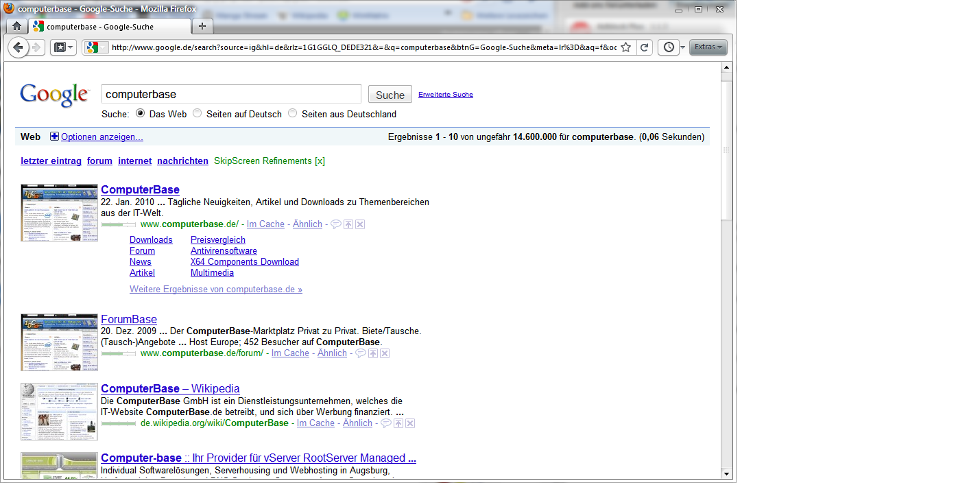The height and width of the screenshot is (483, 980).
Task: Open Ähnlich for de.wikipedia.org result
Action: (x=357, y=423)
